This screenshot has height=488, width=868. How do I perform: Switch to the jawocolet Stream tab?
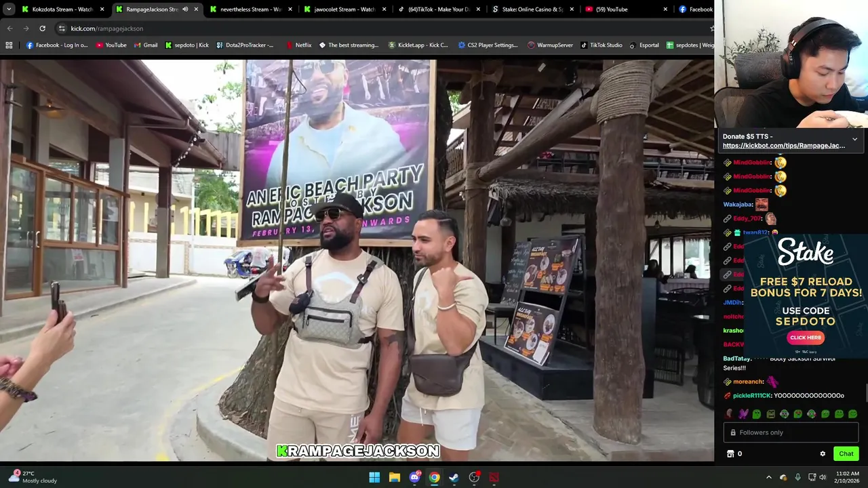click(344, 9)
